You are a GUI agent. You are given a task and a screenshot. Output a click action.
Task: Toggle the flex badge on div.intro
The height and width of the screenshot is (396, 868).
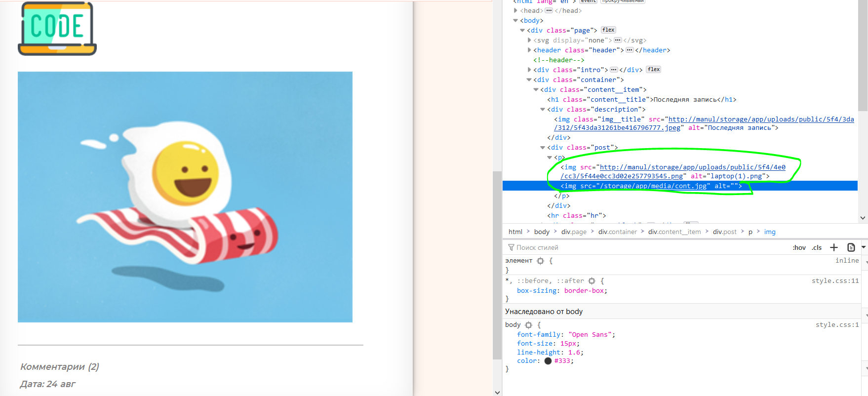[x=654, y=69]
